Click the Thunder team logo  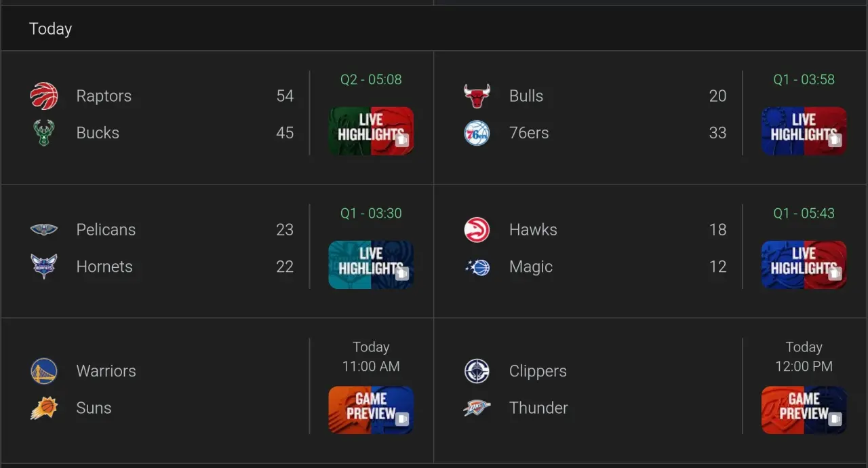(x=477, y=408)
